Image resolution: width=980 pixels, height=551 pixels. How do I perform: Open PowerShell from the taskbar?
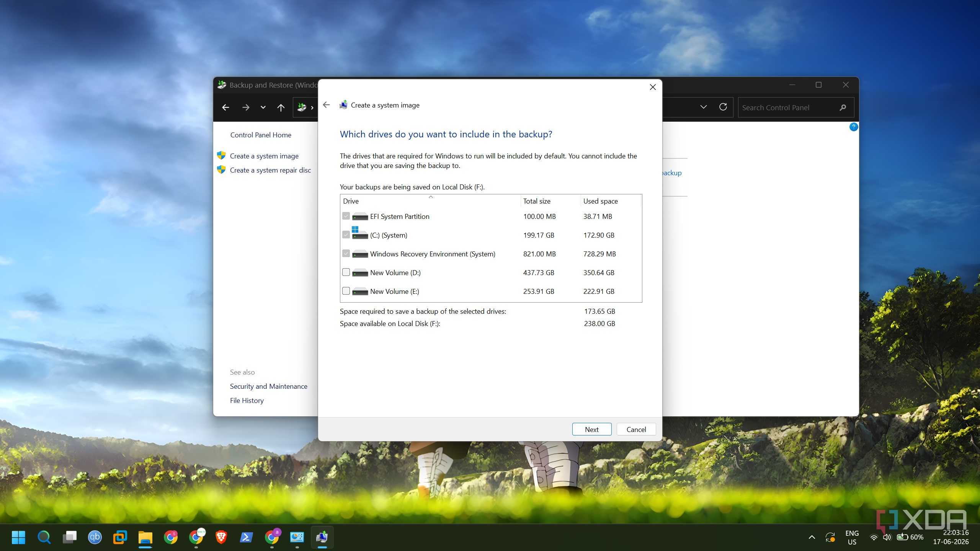(246, 537)
